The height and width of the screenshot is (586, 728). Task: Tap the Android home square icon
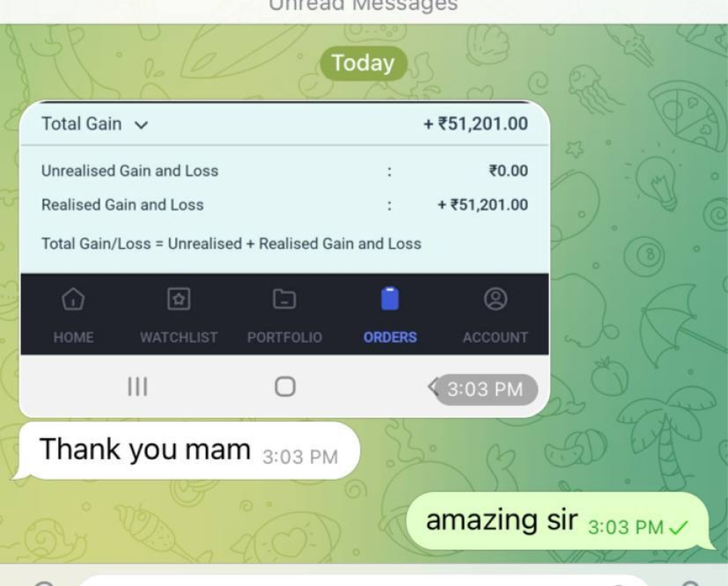click(x=285, y=386)
